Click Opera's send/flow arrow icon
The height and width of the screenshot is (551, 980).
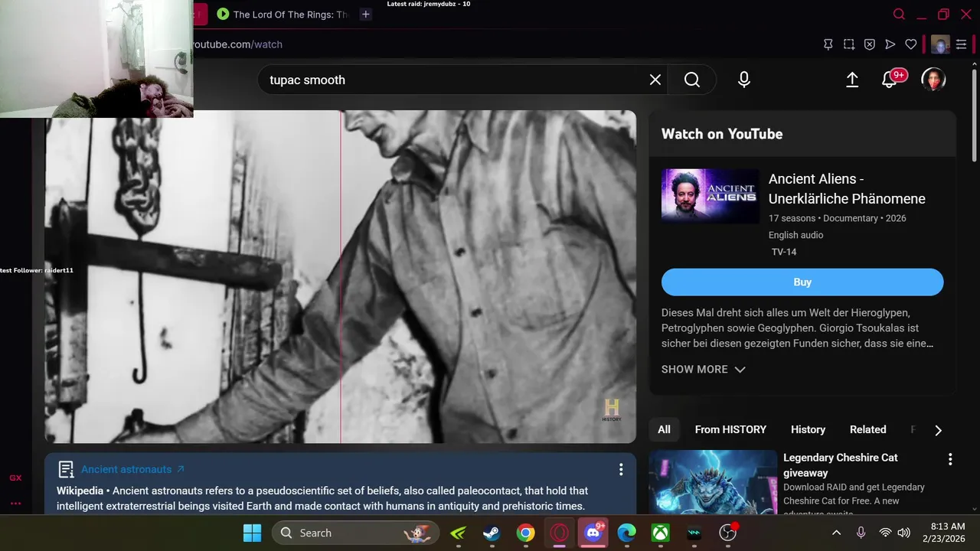(x=890, y=44)
